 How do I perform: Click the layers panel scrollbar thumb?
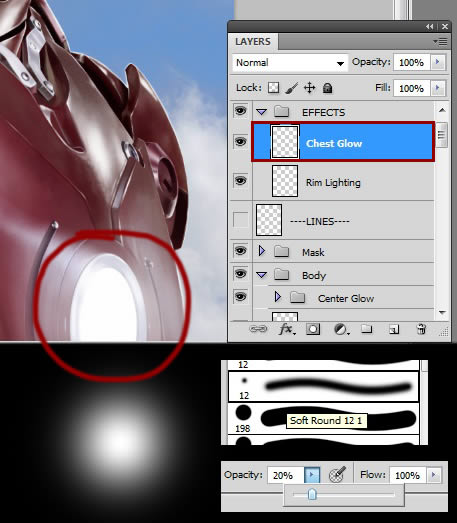point(441,135)
